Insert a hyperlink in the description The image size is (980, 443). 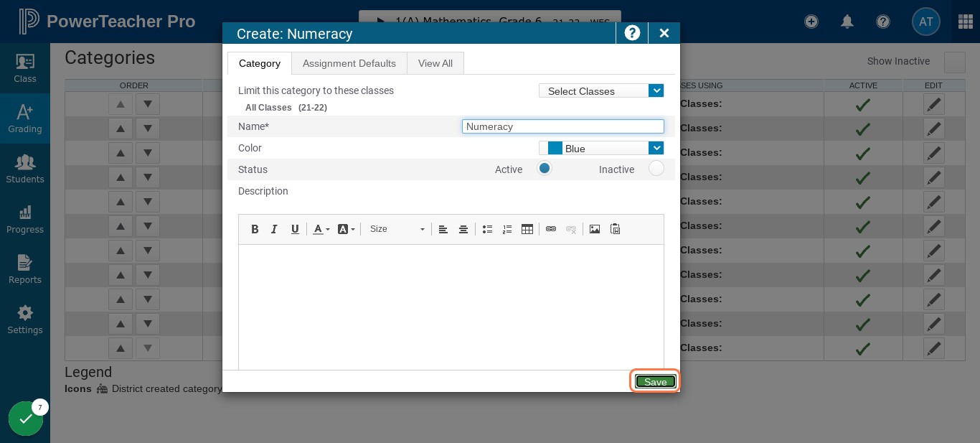tap(551, 229)
